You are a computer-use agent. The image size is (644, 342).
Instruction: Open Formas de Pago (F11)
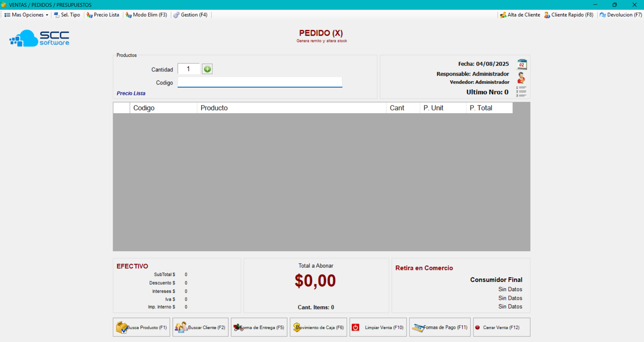440,327
